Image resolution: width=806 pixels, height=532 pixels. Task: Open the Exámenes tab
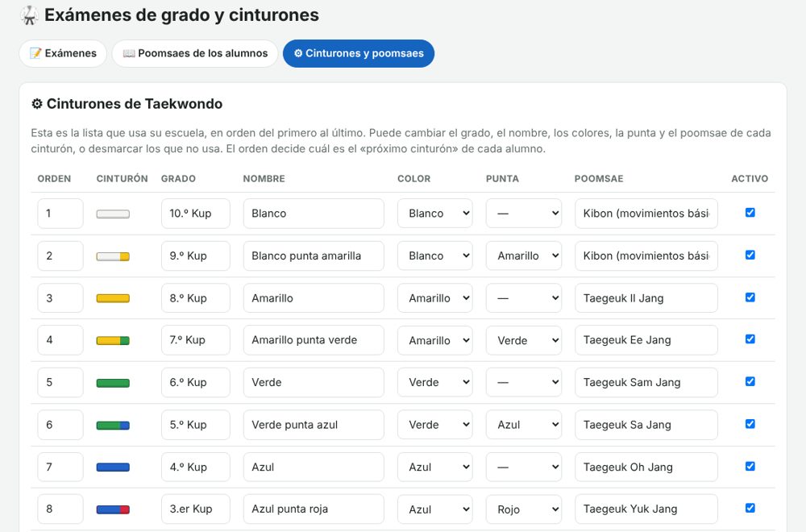pos(63,53)
